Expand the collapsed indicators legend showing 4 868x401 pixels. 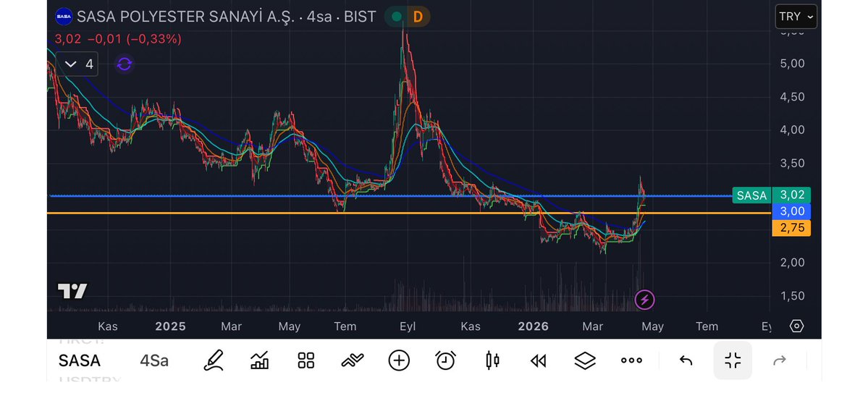point(77,64)
